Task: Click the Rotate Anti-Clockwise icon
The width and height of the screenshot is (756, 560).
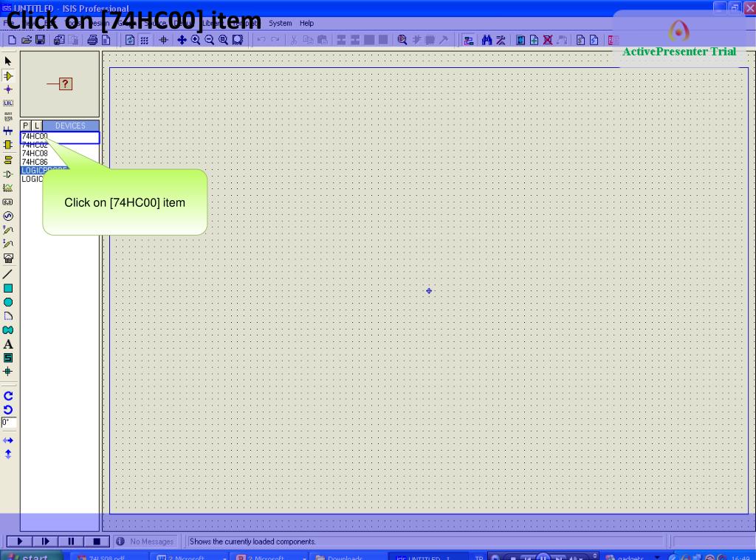Action: [x=8, y=410]
